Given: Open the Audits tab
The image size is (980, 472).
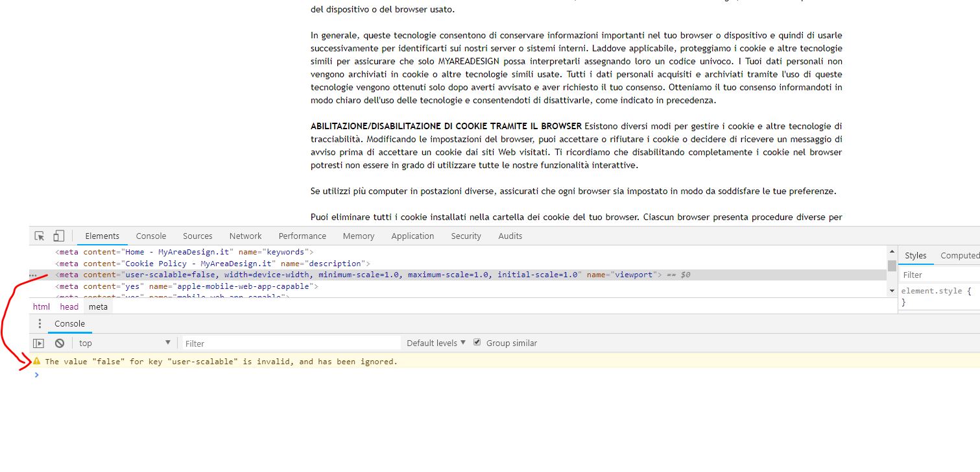Looking at the screenshot, I should [x=510, y=236].
